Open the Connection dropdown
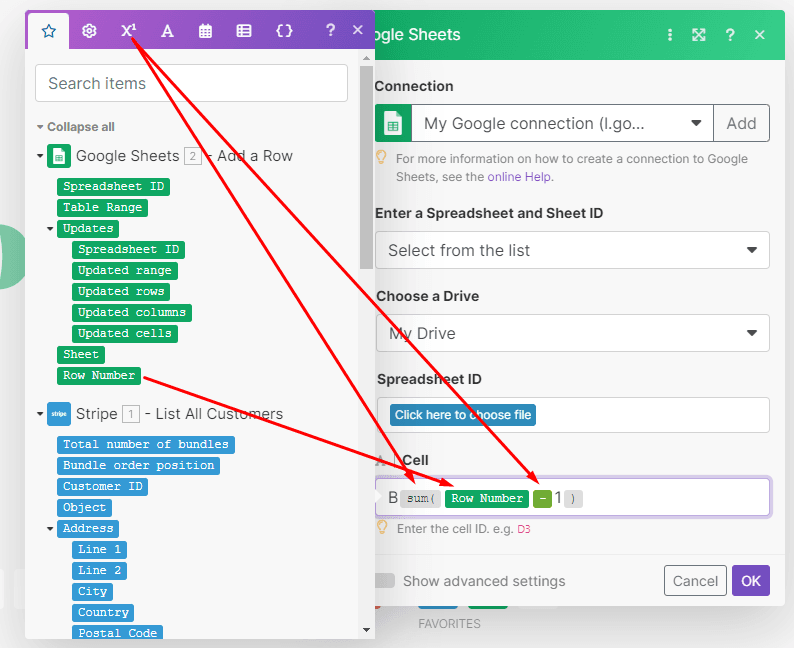This screenshot has height=648, width=794. pos(562,123)
